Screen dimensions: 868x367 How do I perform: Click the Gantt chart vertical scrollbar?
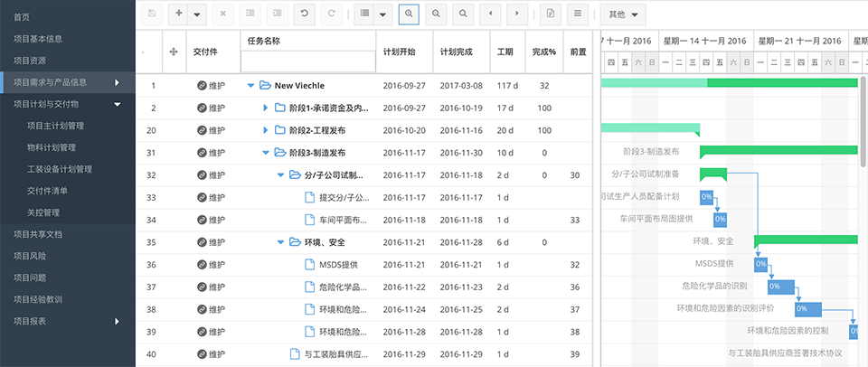point(863,122)
